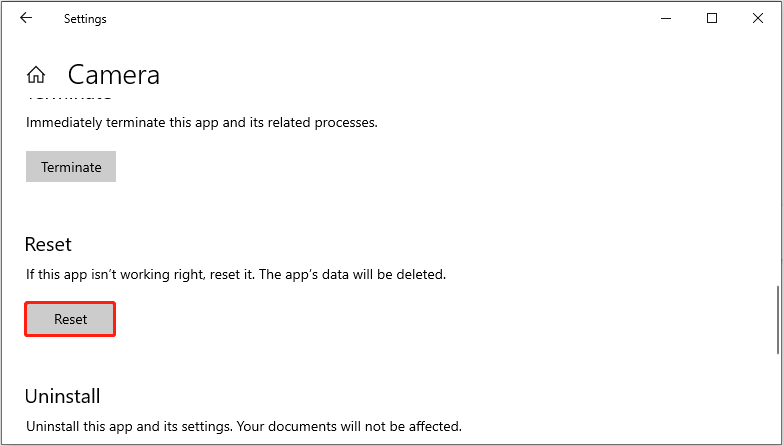This screenshot has width=783, height=446.
Task: Maximize the Settings window
Action: 712,18
